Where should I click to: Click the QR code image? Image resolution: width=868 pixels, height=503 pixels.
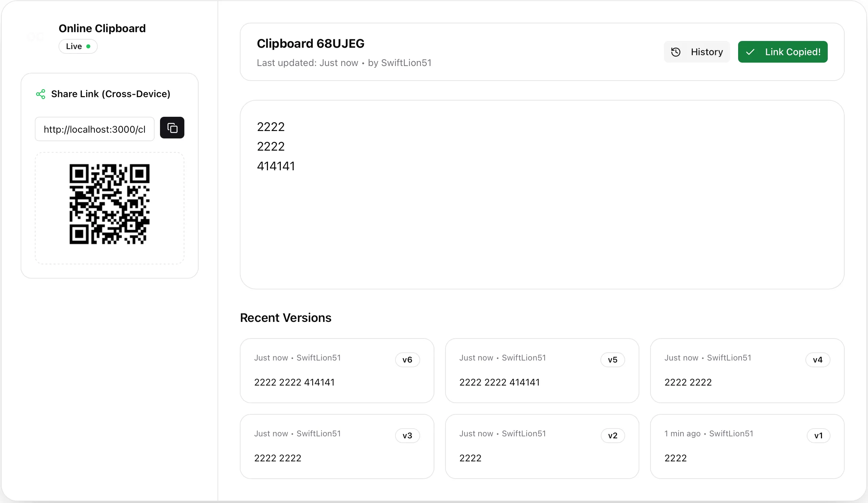110,204
